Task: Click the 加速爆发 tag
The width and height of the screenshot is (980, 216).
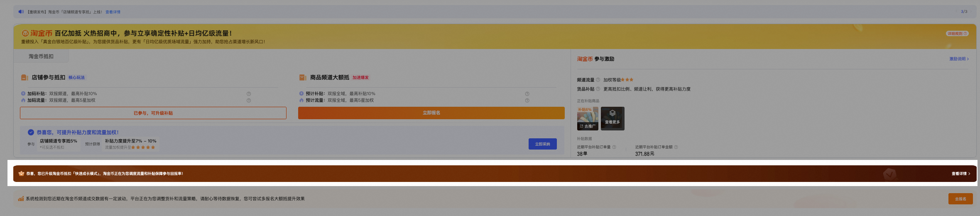Action: [360, 78]
